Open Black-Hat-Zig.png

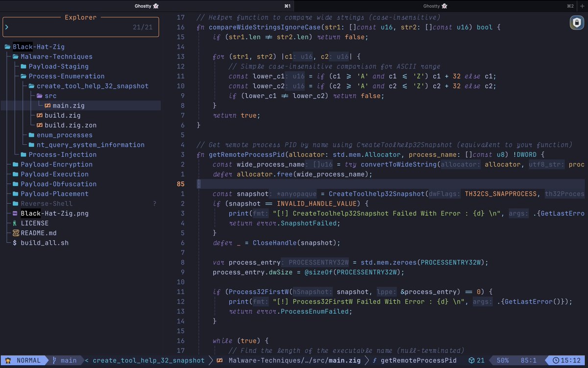tap(54, 213)
